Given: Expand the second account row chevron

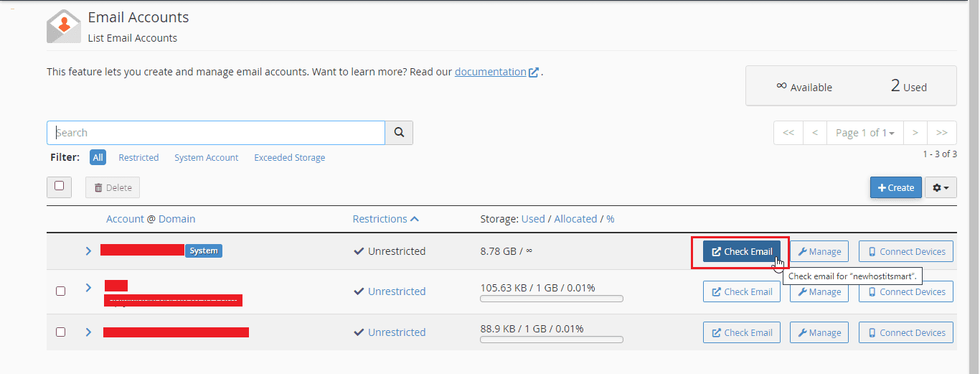Looking at the screenshot, I should coord(89,287).
